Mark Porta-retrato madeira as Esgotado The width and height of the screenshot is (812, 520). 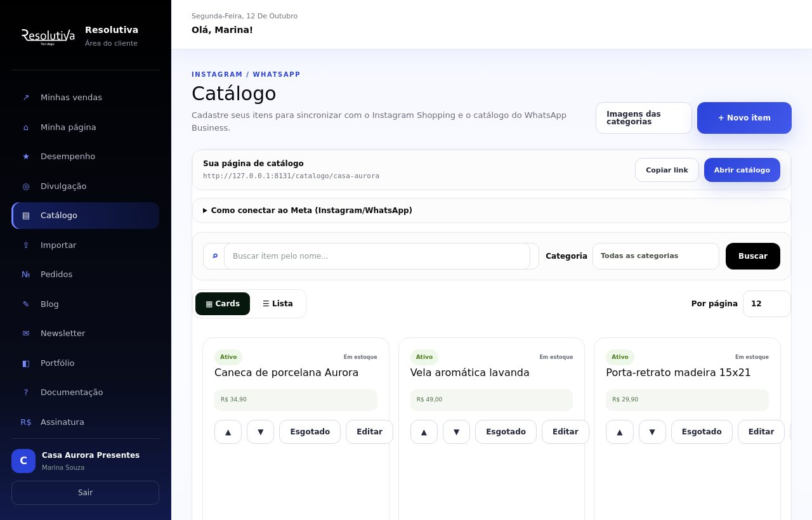click(x=702, y=432)
